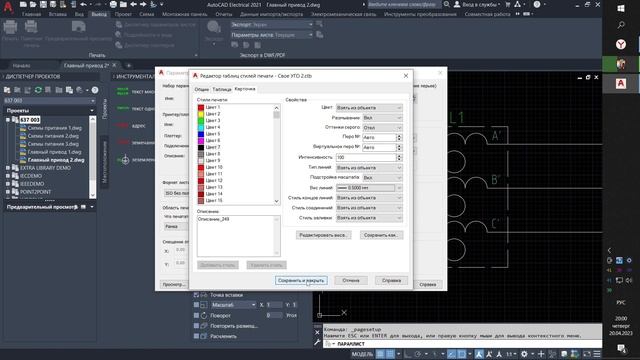This screenshot has height=360, width=640.
Task: Select Карточка tab in plot style editor
Action: pos(245,89)
